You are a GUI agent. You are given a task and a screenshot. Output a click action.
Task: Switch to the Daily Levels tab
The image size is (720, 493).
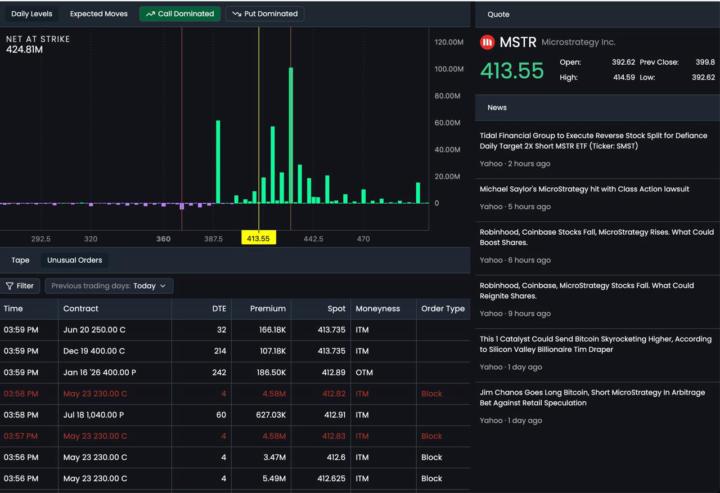(32, 14)
